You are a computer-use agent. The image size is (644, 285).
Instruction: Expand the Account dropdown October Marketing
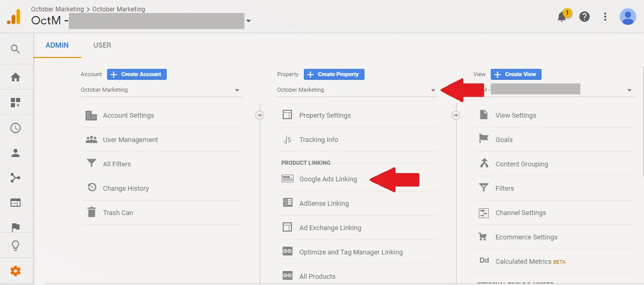pos(160,90)
